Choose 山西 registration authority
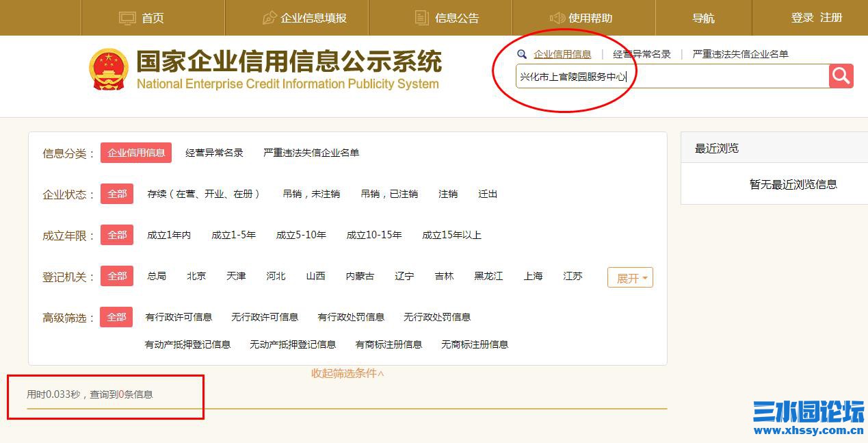 tap(315, 276)
